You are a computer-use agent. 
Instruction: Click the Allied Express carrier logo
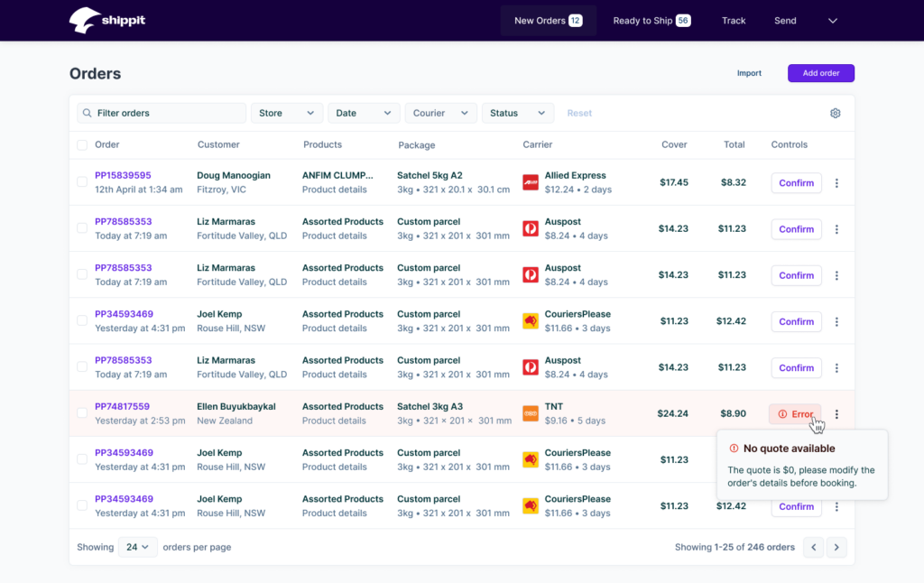click(x=531, y=182)
